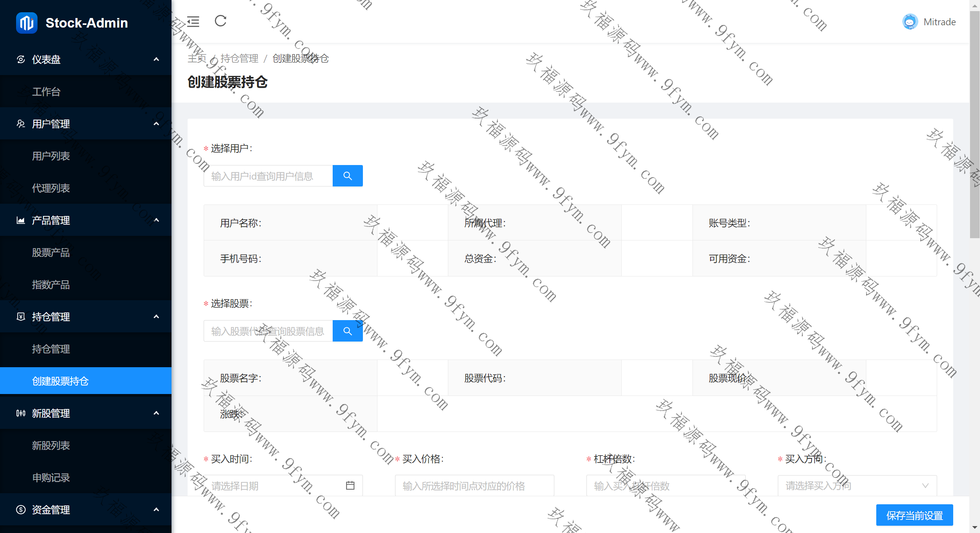Select 股票产品 in sidebar

point(51,252)
